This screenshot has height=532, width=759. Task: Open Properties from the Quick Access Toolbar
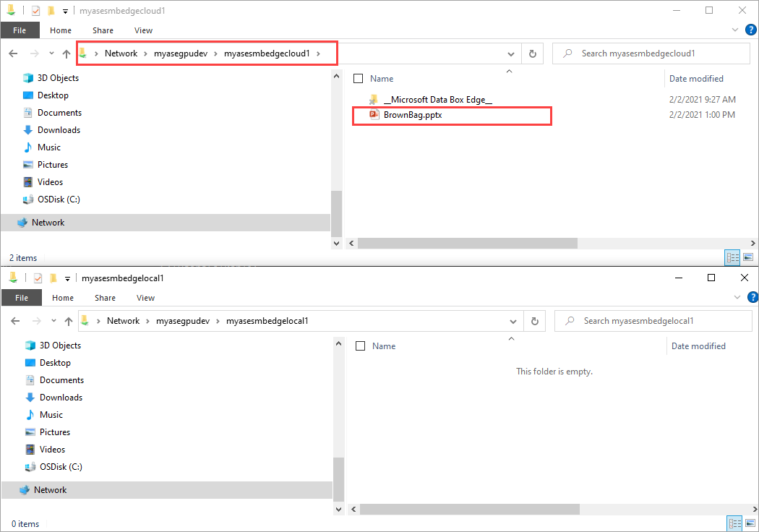pyautogui.click(x=35, y=10)
